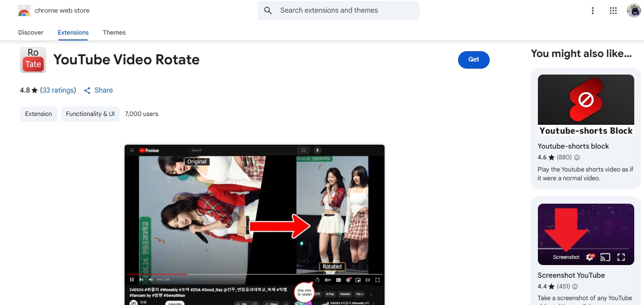Open the account profile avatar
This screenshot has width=644, height=305.
click(634, 10)
